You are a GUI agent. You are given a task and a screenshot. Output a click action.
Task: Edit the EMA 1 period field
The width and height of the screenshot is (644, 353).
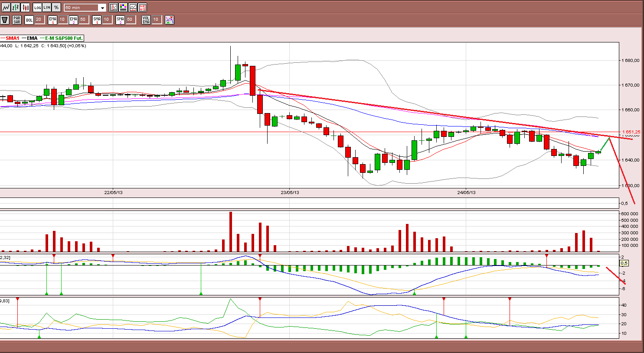click(63, 19)
